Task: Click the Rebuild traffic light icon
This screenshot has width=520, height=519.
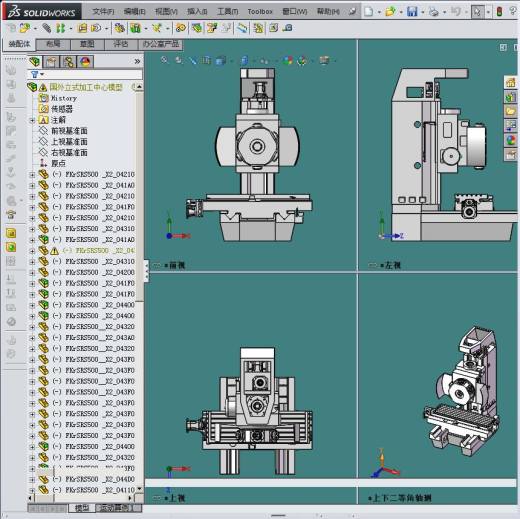Action: (499, 12)
